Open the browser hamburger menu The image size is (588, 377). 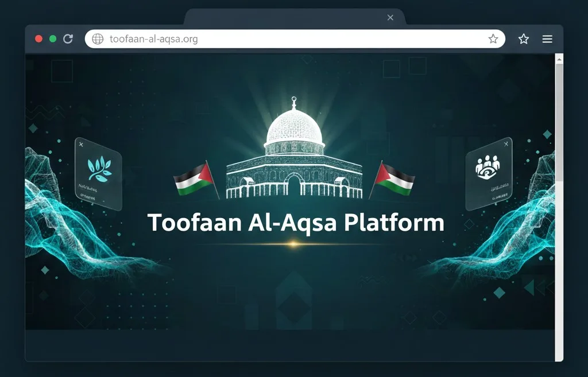(547, 39)
